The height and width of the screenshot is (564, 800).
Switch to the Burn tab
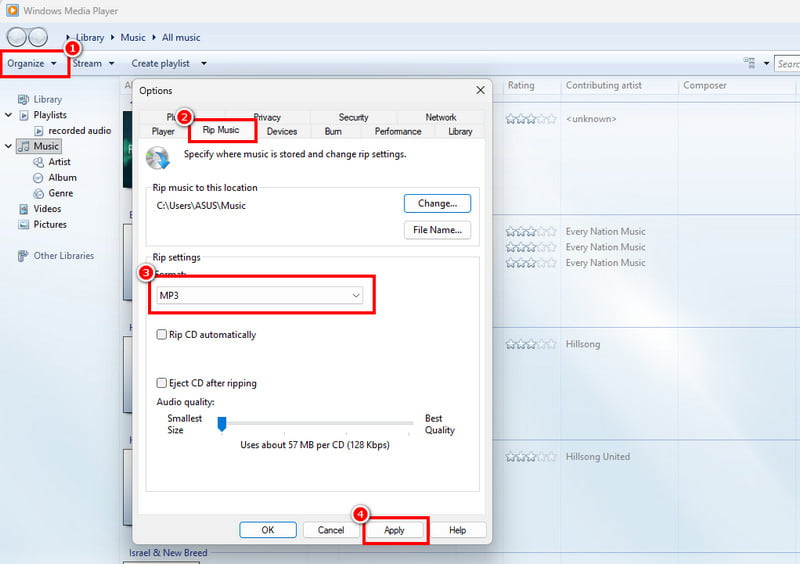coord(333,132)
